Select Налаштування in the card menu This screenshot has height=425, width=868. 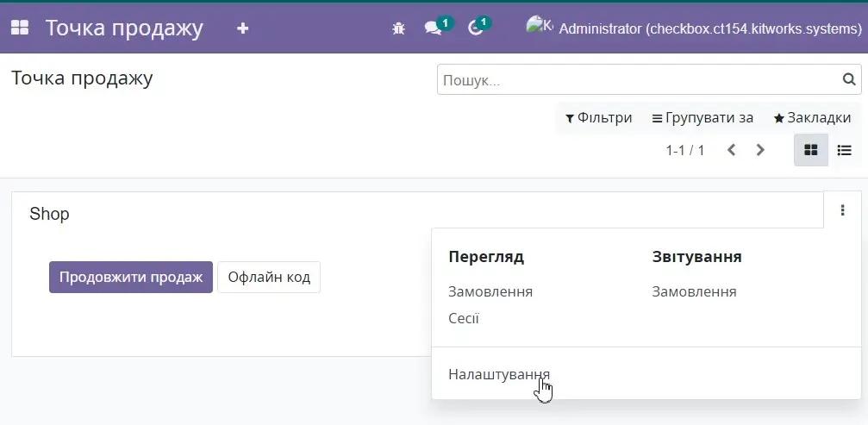click(499, 374)
